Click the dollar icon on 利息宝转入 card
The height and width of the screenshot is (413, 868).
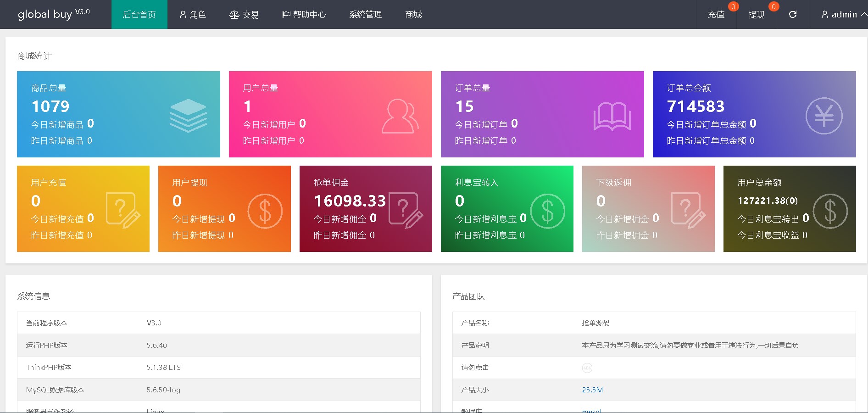tap(547, 211)
